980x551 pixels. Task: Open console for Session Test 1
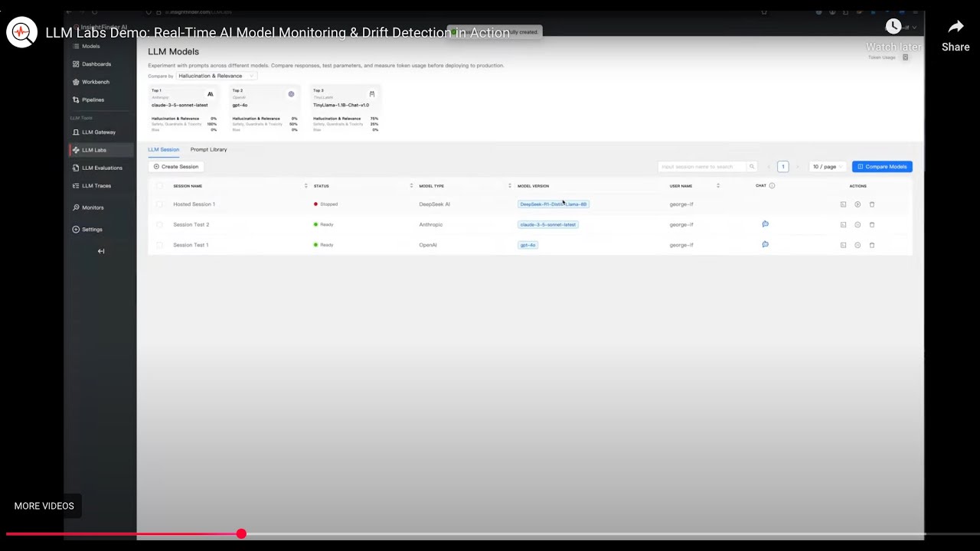[843, 245]
